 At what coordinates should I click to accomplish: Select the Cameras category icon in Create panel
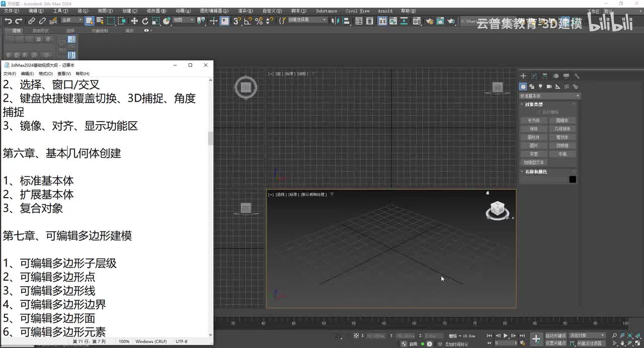coord(549,86)
